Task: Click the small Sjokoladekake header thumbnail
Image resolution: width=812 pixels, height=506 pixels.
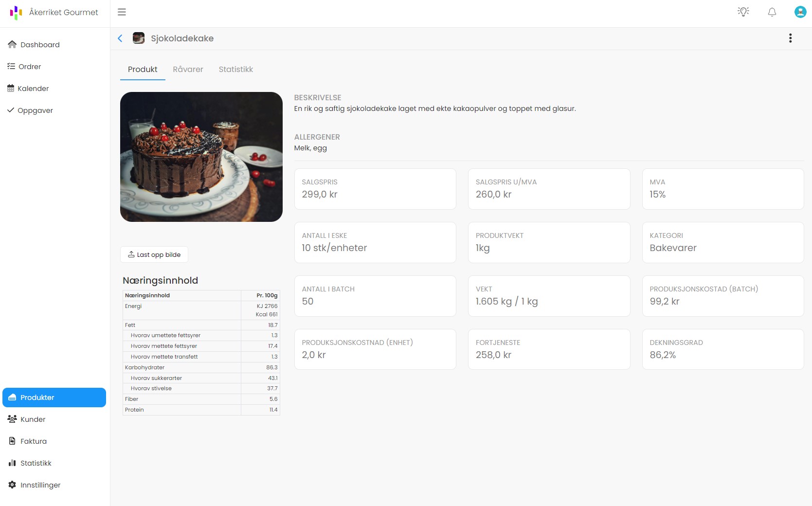Action: (139, 38)
